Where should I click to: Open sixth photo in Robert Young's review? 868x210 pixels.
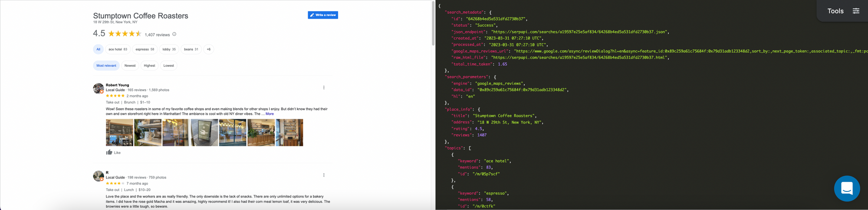pos(261,132)
